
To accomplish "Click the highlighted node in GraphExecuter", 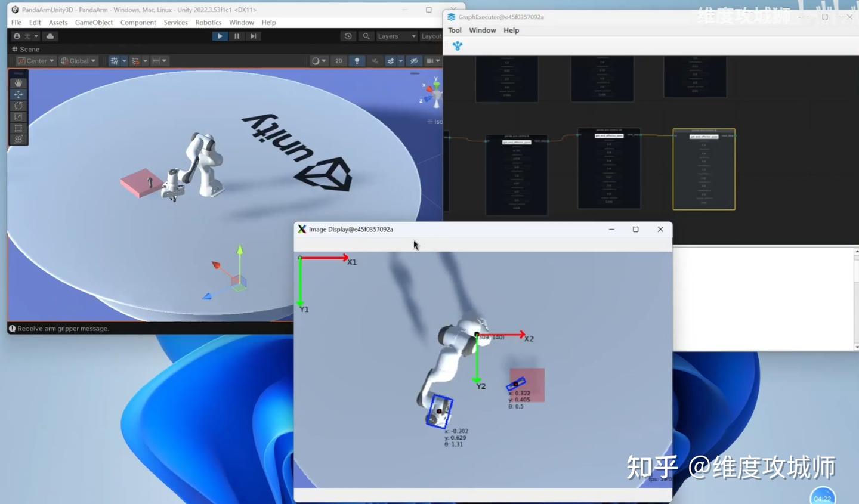I will pyautogui.click(x=704, y=169).
